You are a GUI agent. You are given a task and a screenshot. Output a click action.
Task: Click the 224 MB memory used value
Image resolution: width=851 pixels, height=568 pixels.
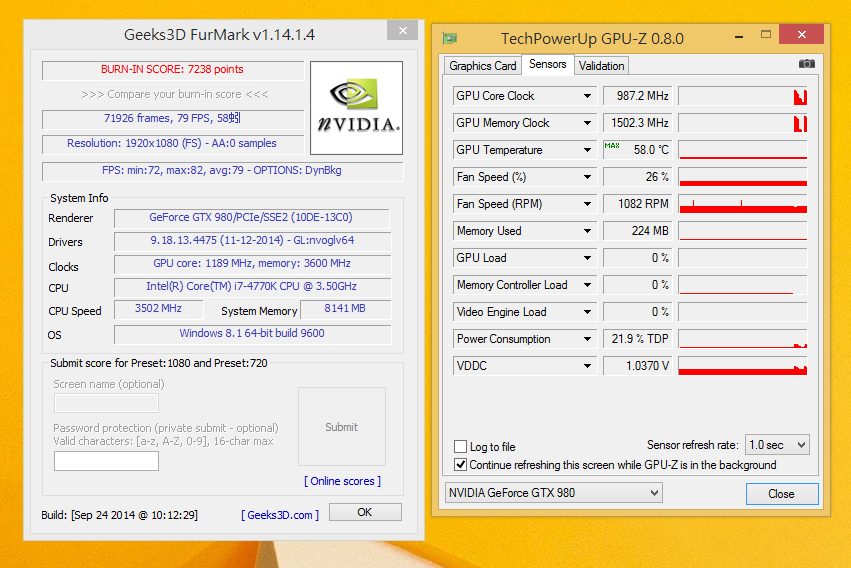click(638, 231)
